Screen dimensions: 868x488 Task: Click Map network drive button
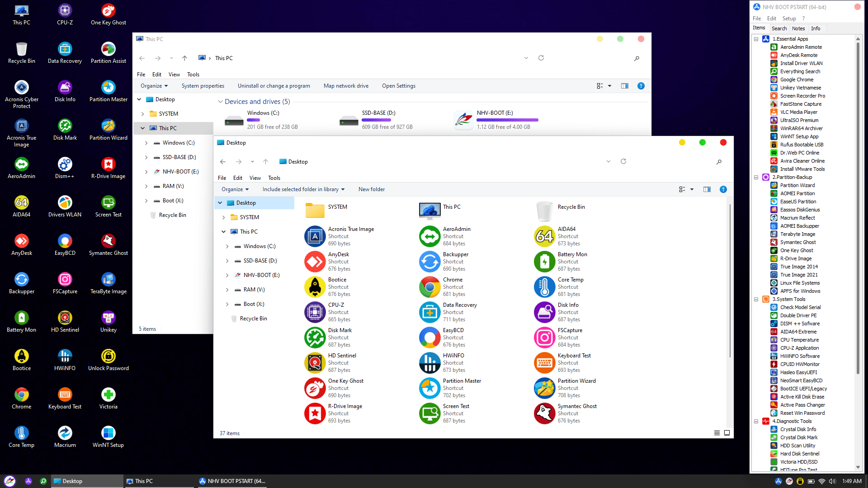pos(346,86)
